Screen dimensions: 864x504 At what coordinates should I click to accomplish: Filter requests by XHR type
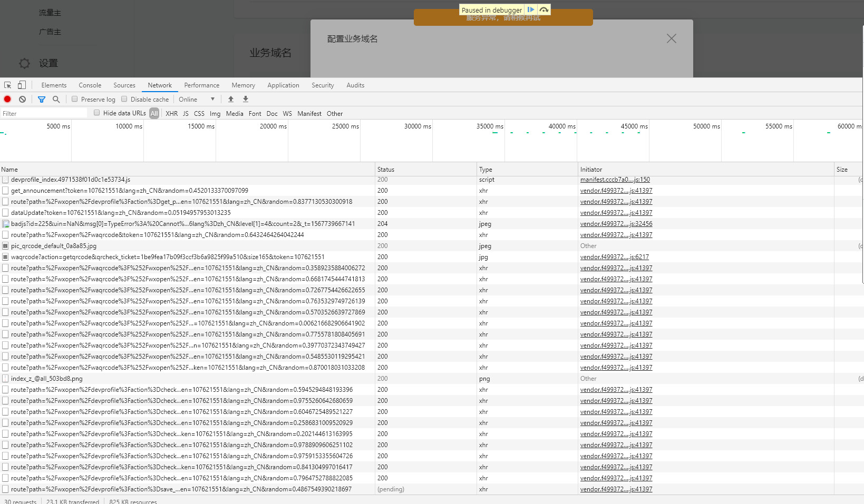coord(171,114)
